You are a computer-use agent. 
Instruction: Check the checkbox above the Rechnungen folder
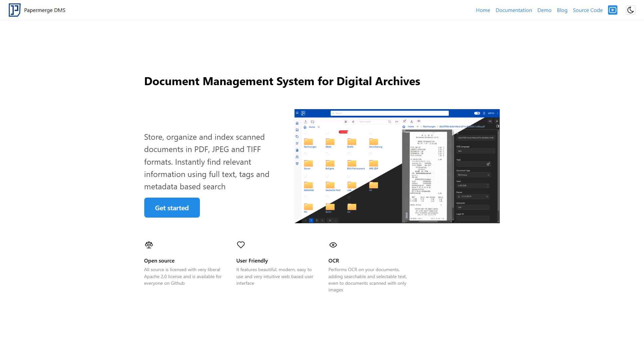click(306, 132)
